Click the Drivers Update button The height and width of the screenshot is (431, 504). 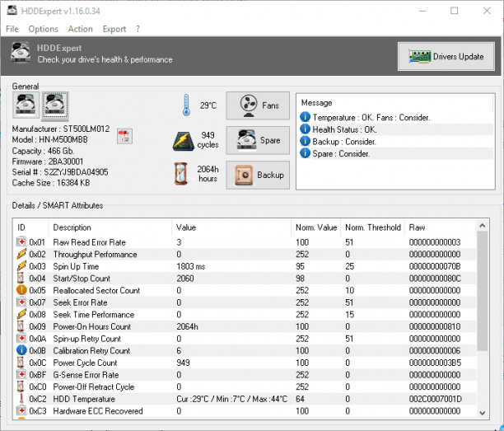[446, 56]
